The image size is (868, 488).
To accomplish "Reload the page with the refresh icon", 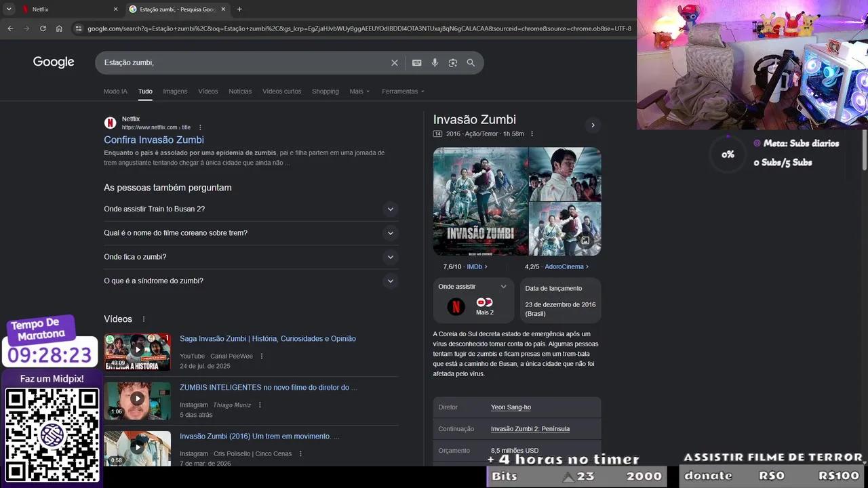I will tap(43, 28).
